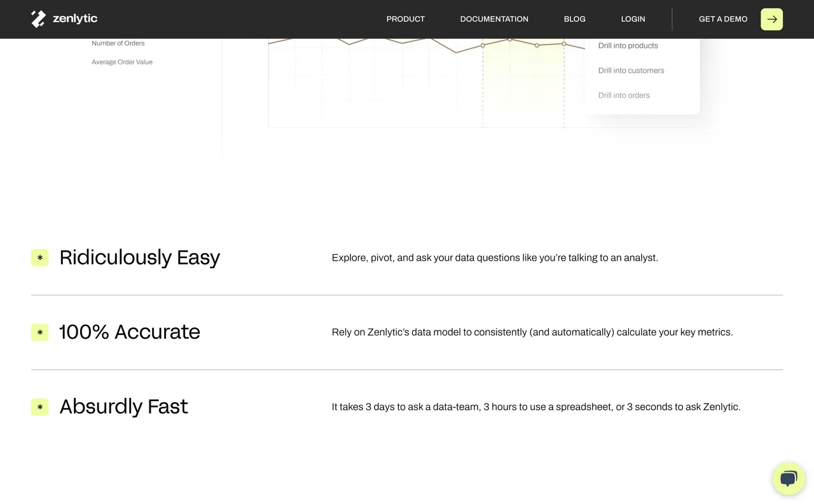
Task: Click the asterisk icon beside 100% Accurate
Action: pyautogui.click(x=39, y=332)
